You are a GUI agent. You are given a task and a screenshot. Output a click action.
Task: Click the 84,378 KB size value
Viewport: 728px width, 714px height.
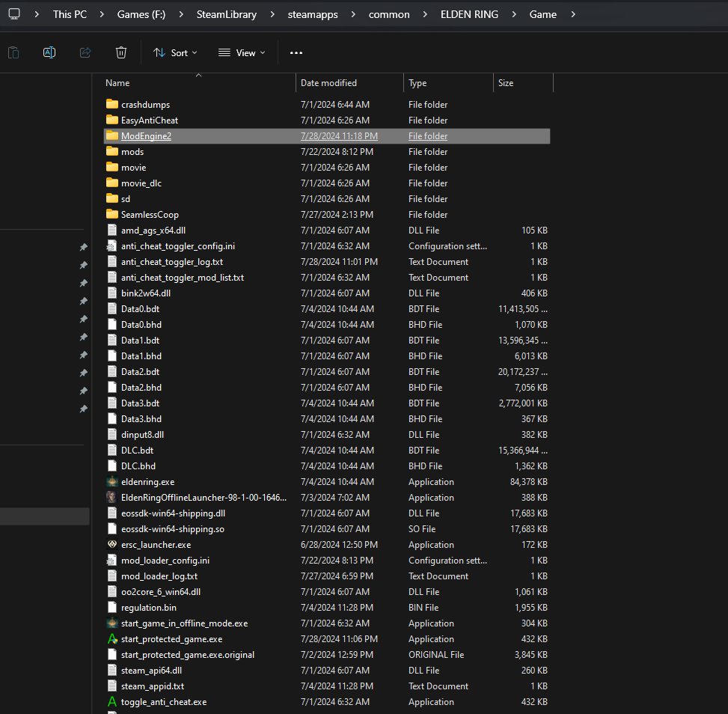tap(528, 482)
